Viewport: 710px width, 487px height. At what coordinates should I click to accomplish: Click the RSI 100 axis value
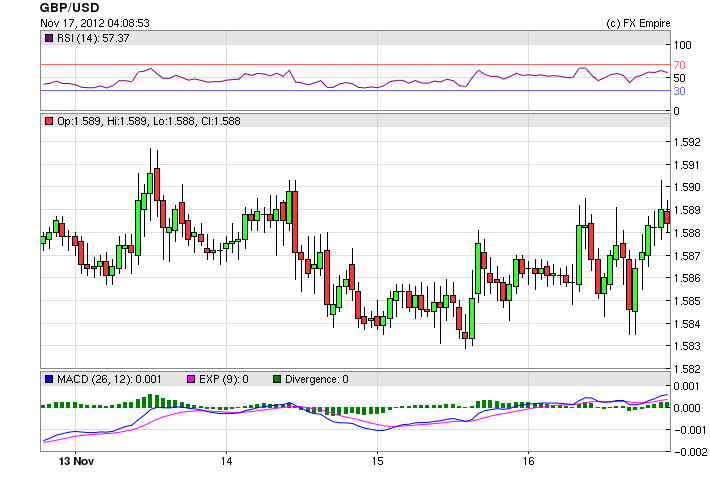click(682, 45)
